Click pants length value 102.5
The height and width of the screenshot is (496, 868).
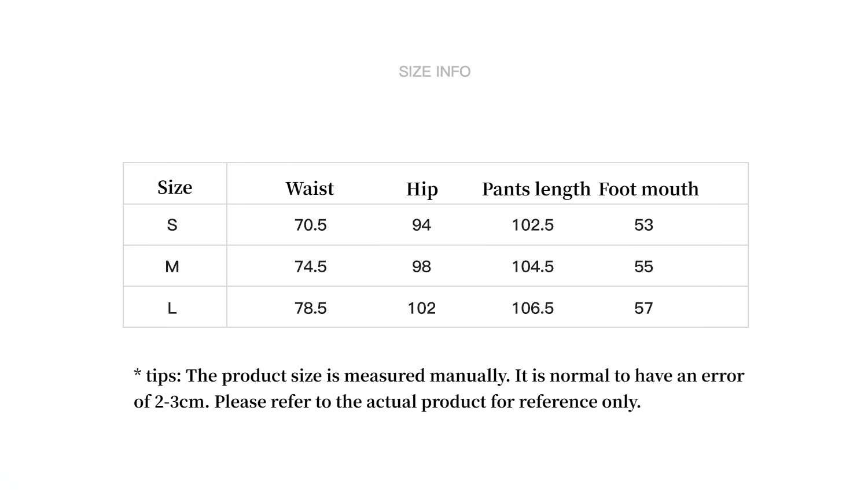[x=532, y=225]
